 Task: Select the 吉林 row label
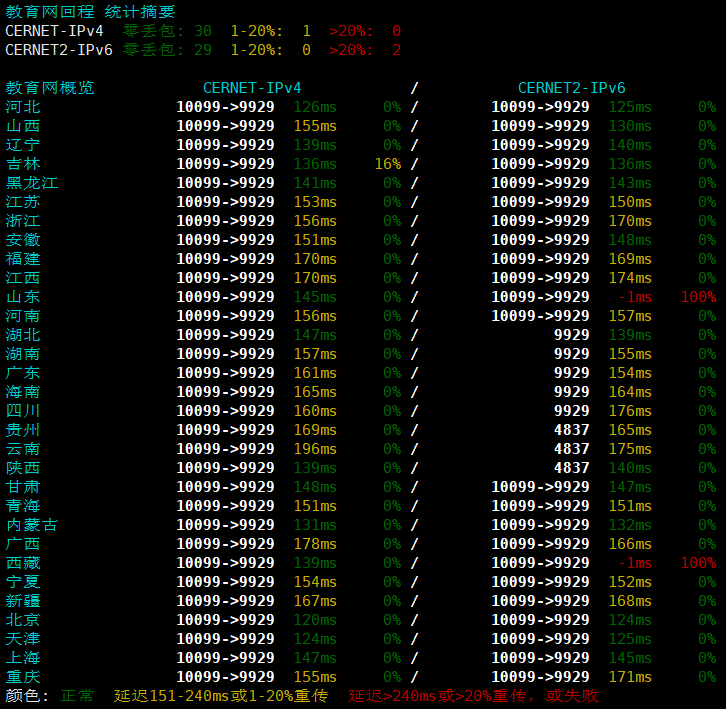tap(23, 164)
